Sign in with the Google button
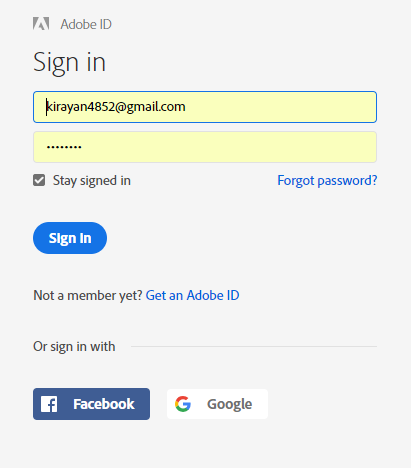 [217, 404]
